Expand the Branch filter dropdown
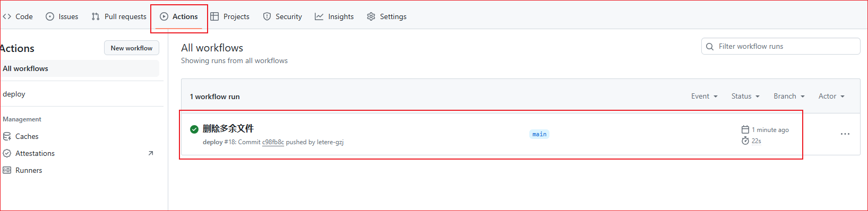The height and width of the screenshot is (211, 868). click(789, 96)
